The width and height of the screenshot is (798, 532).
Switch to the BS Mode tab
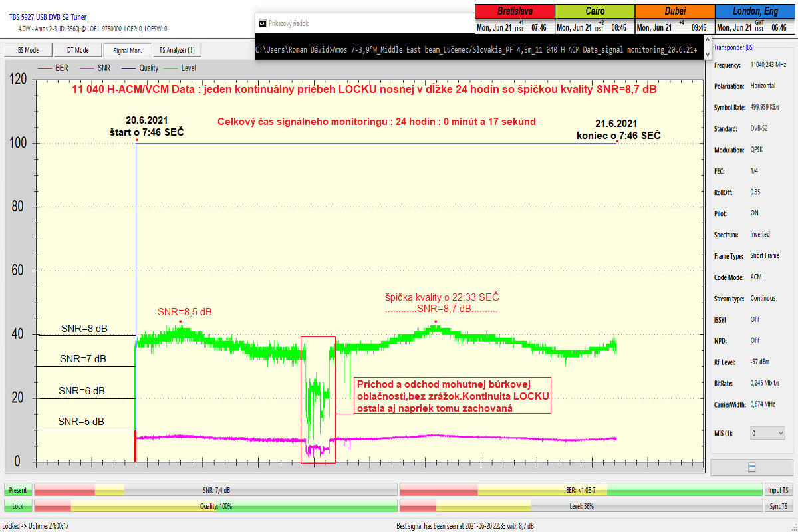[x=28, y=50]
